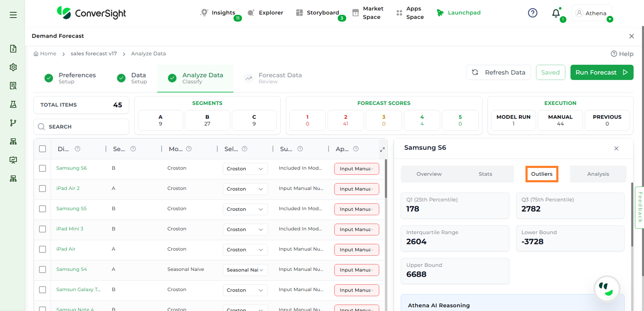Click the git branch icon in sidebar
644x311 pixels.
13,123
